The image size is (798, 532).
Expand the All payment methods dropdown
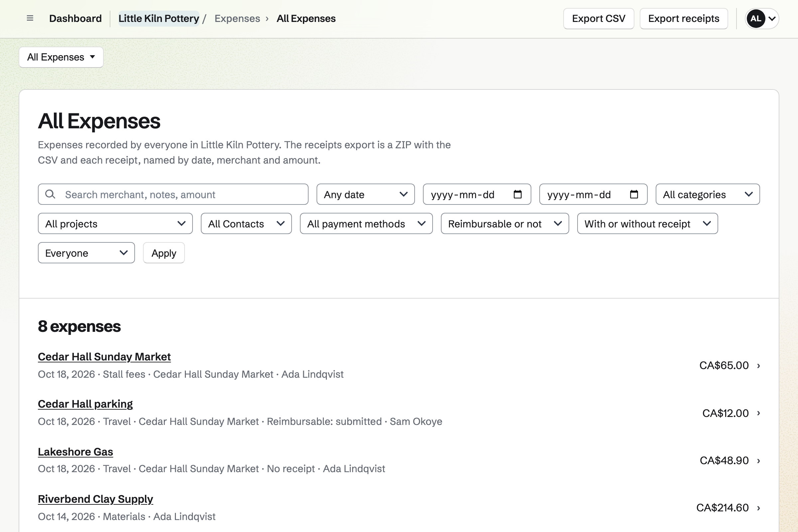pos(366,223)
